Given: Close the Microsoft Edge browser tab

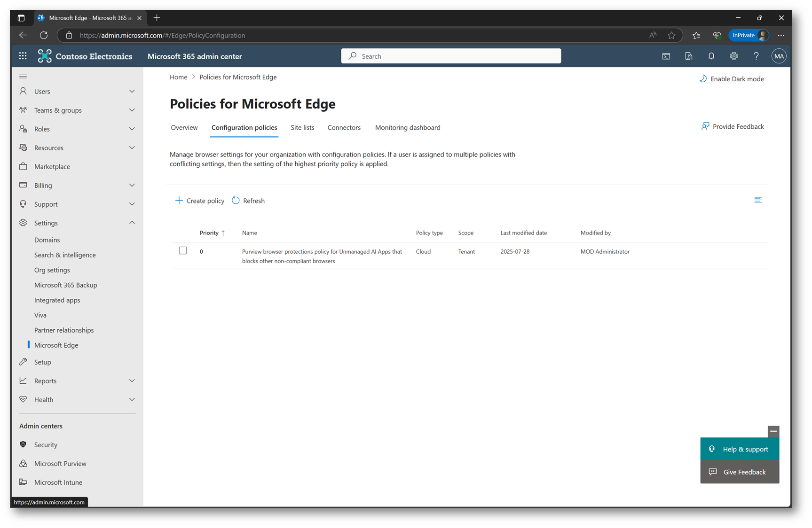Looking at the screenshot, I should (139, 18).
